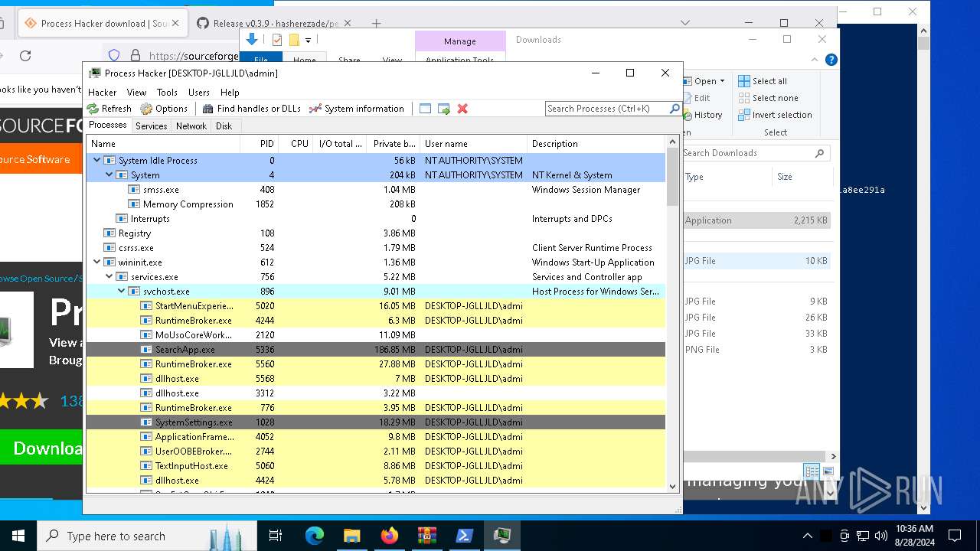Select the SearchApp.exe process
This screenshot has height=551, width=980.
coord(376,350)
